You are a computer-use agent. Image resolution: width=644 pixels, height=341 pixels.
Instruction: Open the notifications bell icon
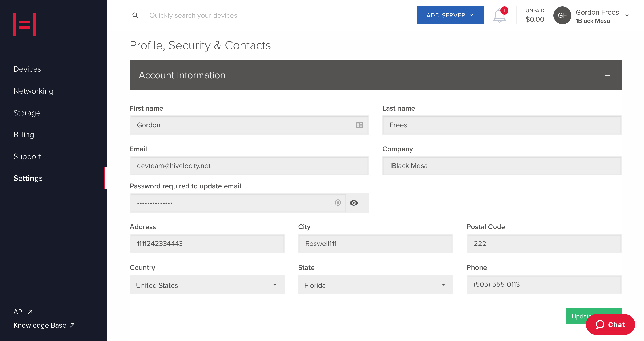(499, 15)
